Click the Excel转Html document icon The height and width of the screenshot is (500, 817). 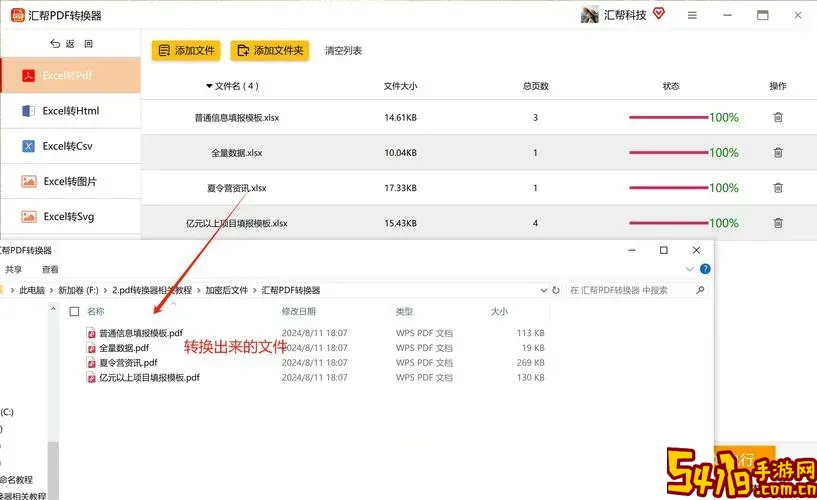(x=28, y=110)
